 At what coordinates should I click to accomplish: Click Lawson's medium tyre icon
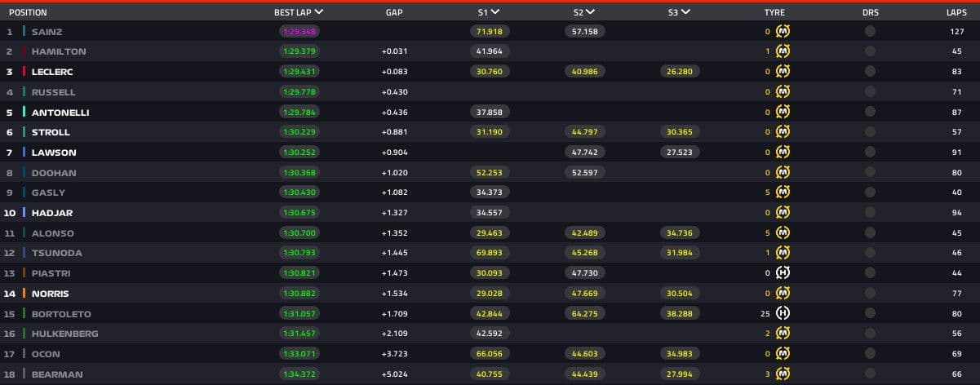click(783, 153)
